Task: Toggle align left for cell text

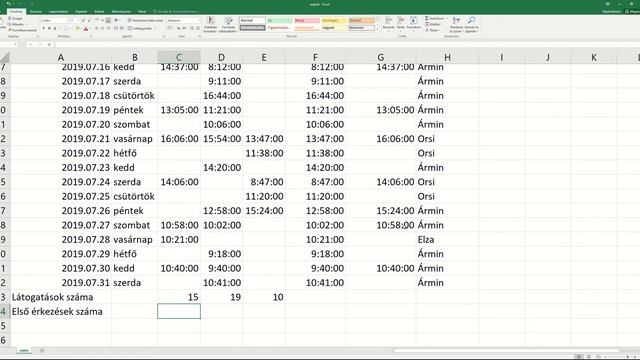Action: point(97,29)
